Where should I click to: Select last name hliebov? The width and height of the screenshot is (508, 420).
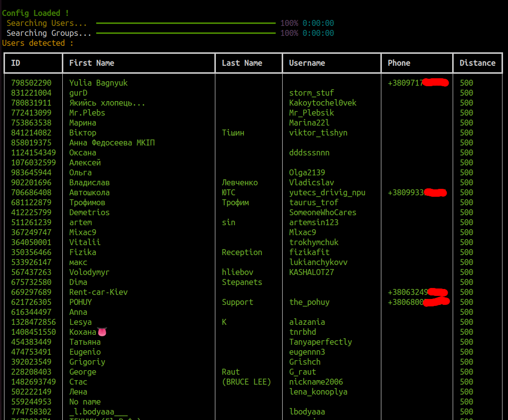(237, 273)
